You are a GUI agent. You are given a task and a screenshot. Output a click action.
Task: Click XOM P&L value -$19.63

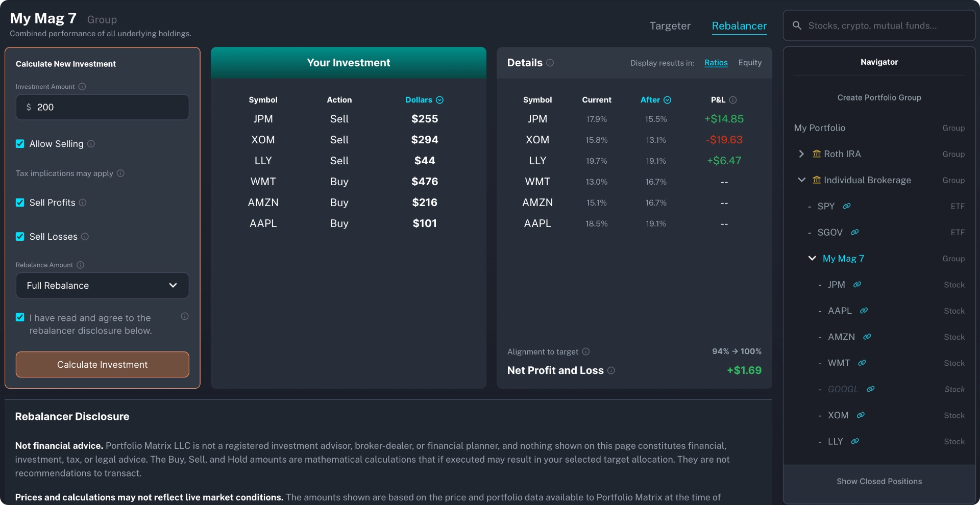(724, 140)
